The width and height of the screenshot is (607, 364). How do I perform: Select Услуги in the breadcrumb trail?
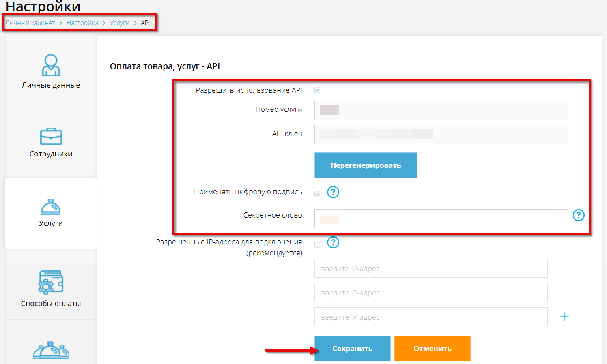coord(119,23)
